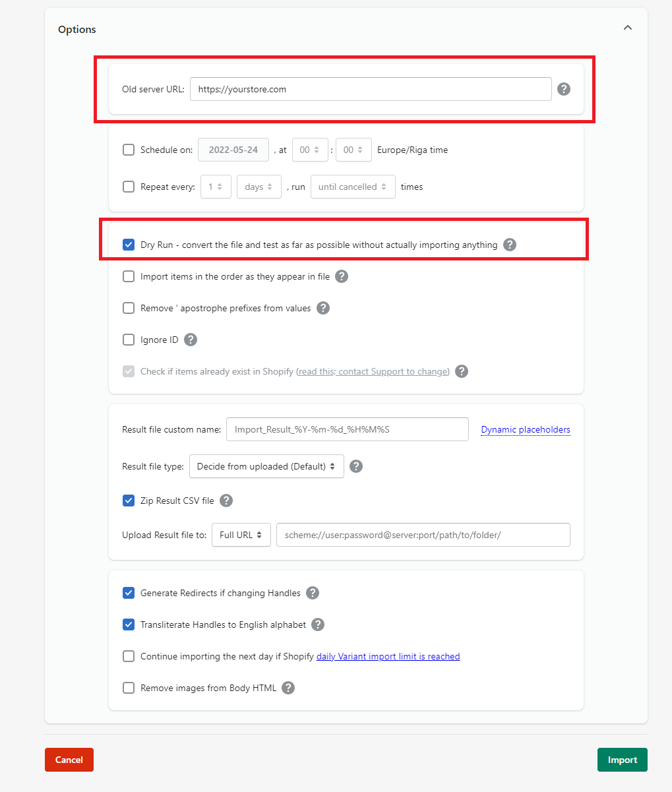Screen dimensions: 672x792
Task: Show help for Zip Result CSV file
Action: (226, 501)
